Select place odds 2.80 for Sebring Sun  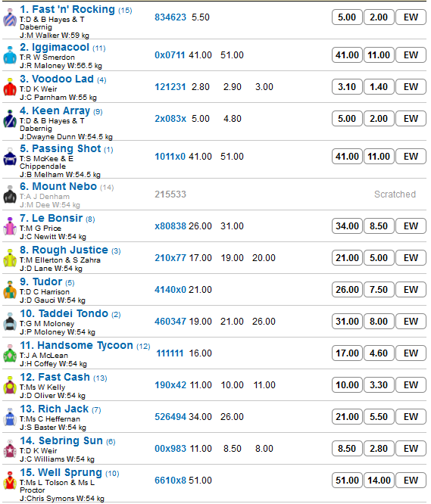pyautogui.click(x=379, y=449)
